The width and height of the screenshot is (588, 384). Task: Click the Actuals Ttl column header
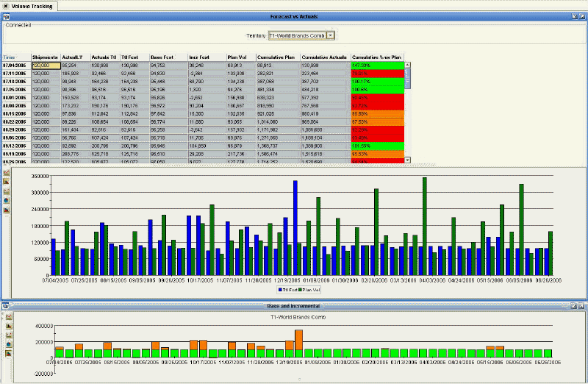[104, 57]
